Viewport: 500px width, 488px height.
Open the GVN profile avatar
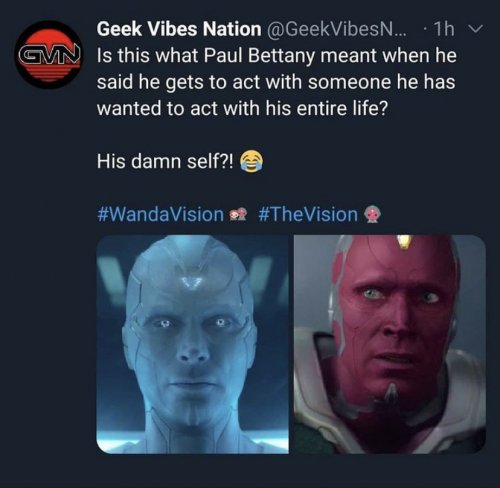[x=48, y=55]
